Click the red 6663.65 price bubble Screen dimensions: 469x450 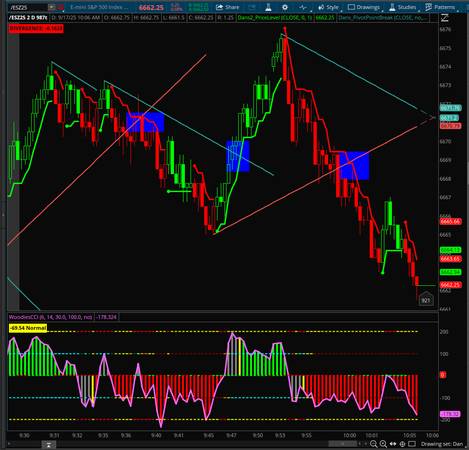click(450, 259)
